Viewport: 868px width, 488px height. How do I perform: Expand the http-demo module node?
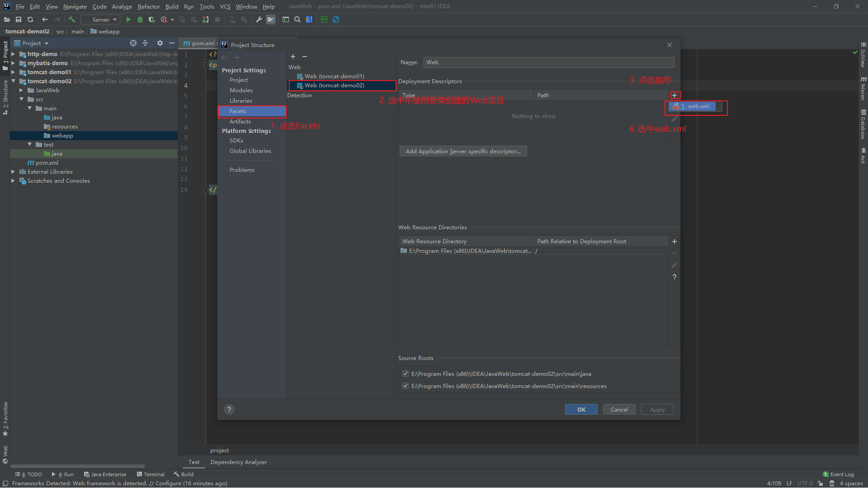tap(13, 54)
